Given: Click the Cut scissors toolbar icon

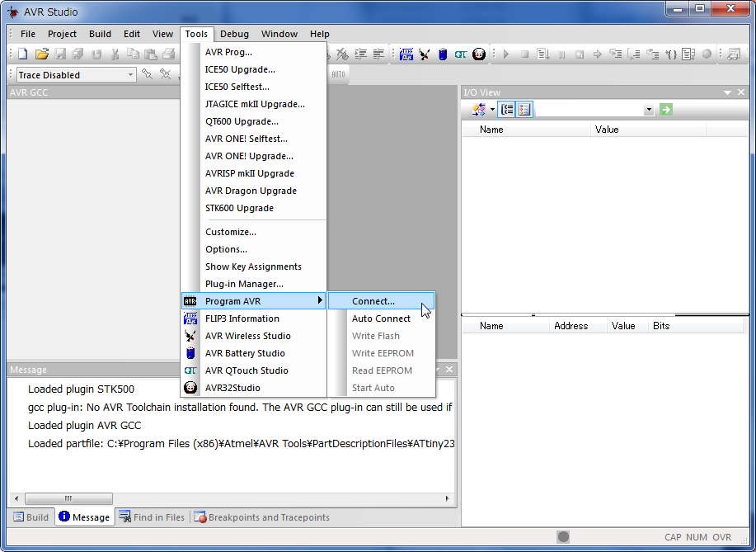Looking at the screenshot, I should tap(115, 54).
